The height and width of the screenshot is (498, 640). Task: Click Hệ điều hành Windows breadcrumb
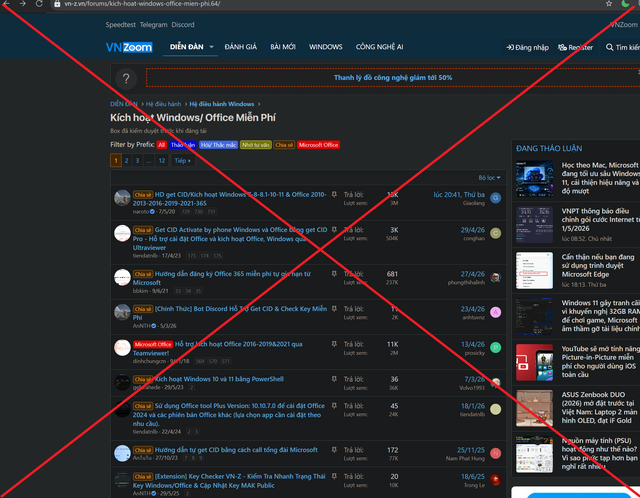tap(222, 104)
